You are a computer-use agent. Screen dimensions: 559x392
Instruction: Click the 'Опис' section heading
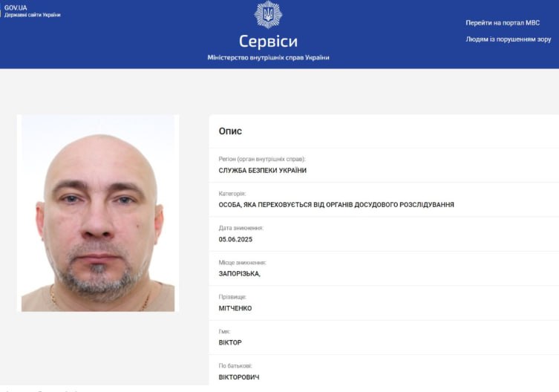click(230, 131)
